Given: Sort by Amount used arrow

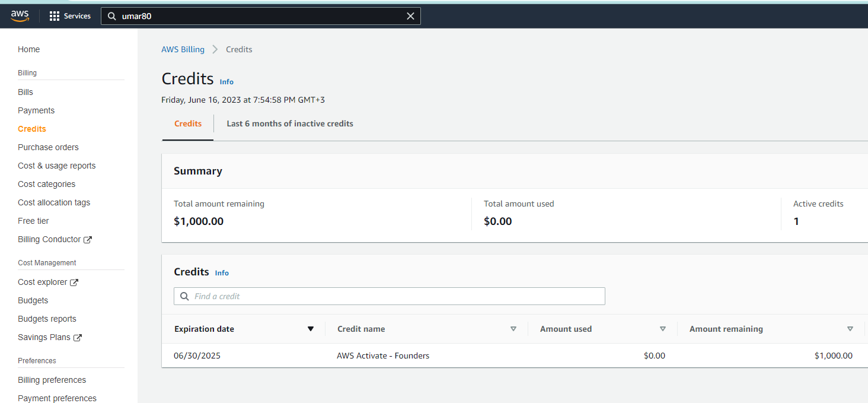Looking at the screenshot, I should tap(663, 329).
